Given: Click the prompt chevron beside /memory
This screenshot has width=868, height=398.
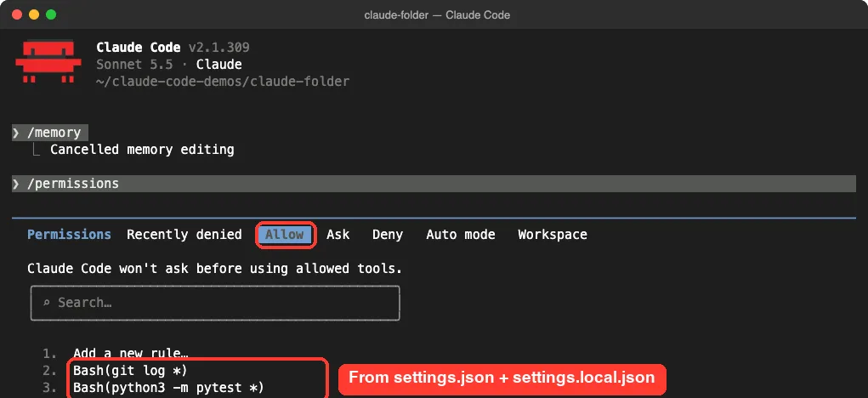Looking at the screenshot, I should pos(16,133).
